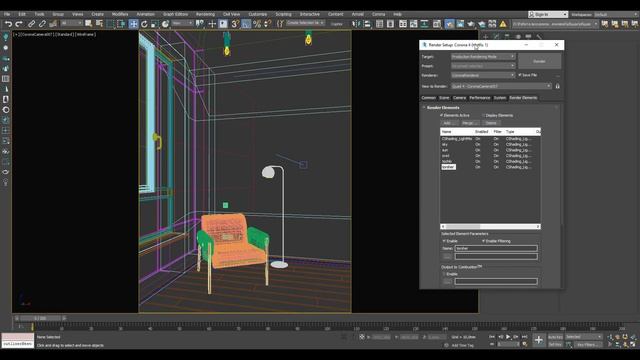Viewport: 640px width, 360px height.
Task: Click the Align tool icon
Action: point(367,24)
